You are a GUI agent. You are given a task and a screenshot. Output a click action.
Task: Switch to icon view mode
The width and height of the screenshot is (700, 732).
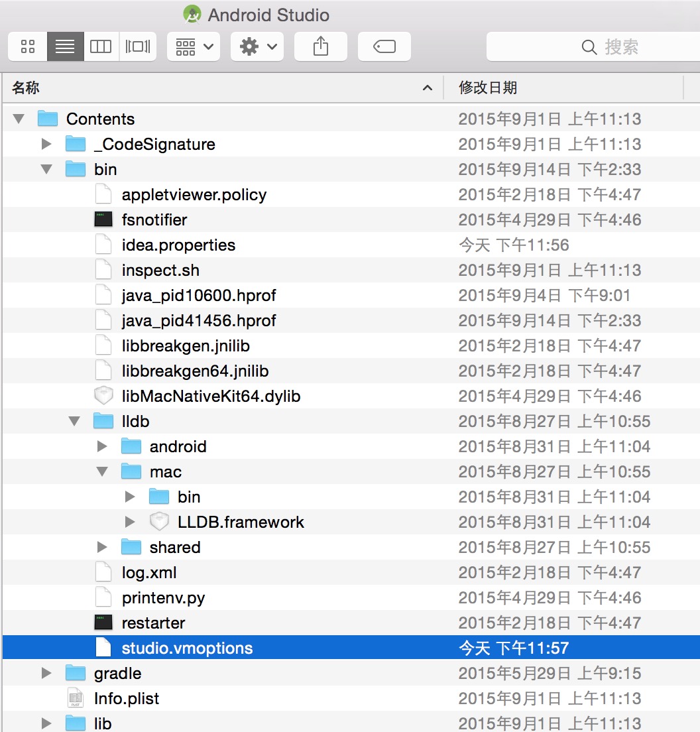pyautogui.click(x=28, y=46)
